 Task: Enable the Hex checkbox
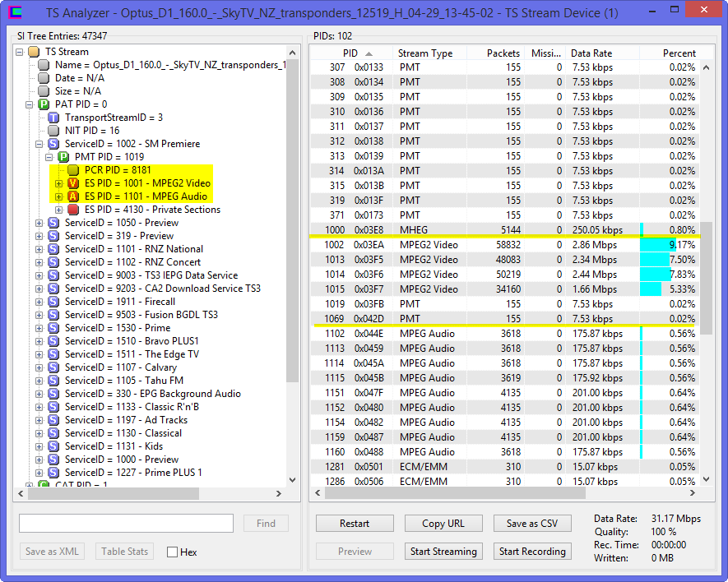[172, 552]
